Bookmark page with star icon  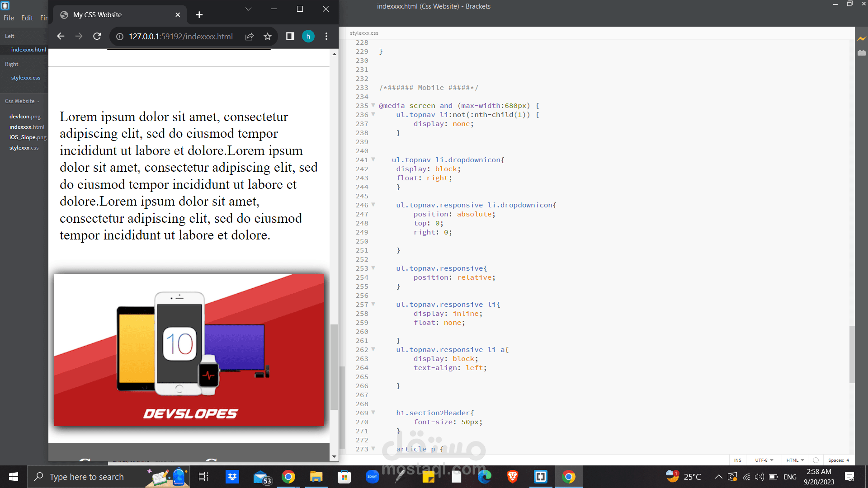[x=268, y=37]
